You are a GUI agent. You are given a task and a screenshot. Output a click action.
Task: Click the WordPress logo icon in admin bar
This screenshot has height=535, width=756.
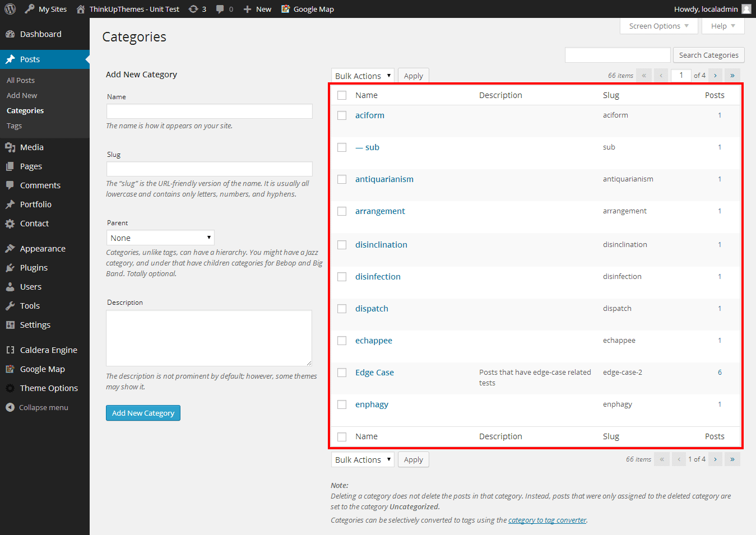[10, 9]
